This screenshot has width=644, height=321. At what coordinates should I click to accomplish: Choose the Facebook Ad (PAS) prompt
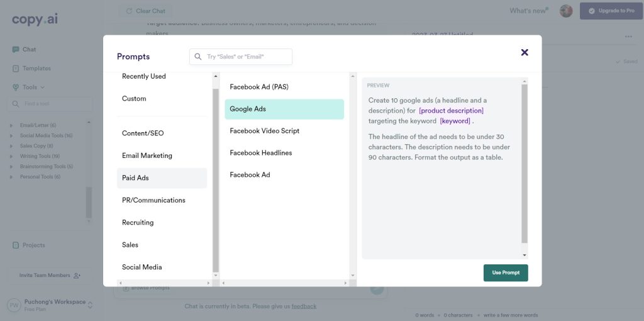click(x=284, y=87)
